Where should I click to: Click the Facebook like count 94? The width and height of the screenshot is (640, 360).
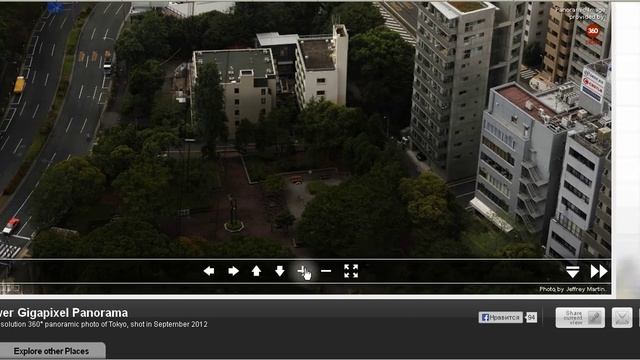click(x=531, y=317)
